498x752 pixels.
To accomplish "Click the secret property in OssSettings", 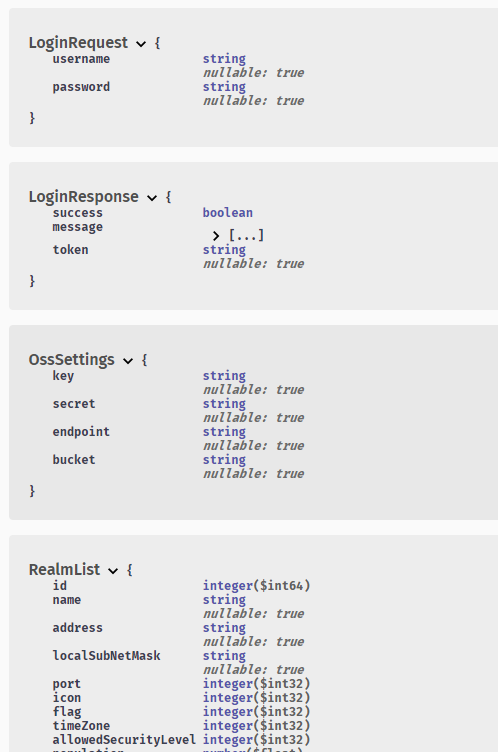I will pos(74,404).
